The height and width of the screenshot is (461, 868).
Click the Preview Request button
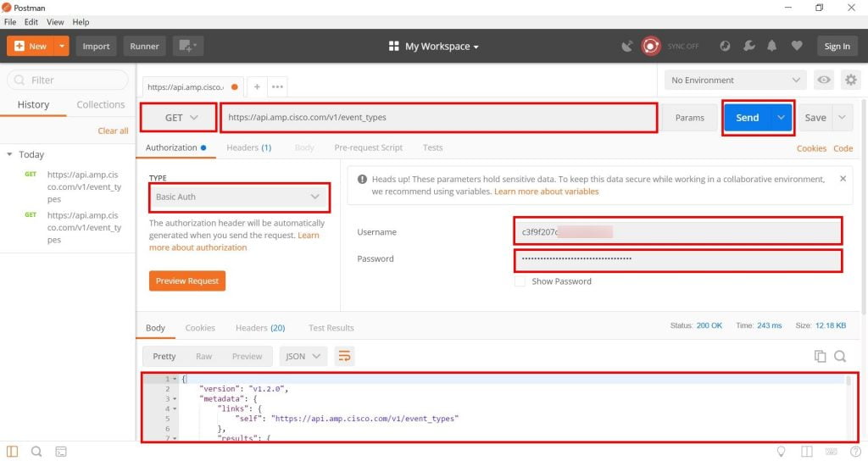[x=187, y=280]
